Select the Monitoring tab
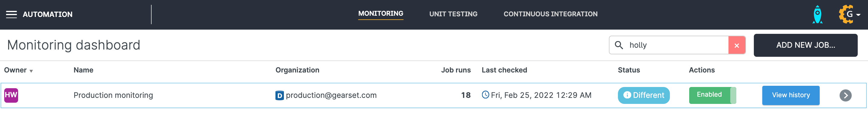The height and width of the screenshot is (119, 868). click(381, 14)
